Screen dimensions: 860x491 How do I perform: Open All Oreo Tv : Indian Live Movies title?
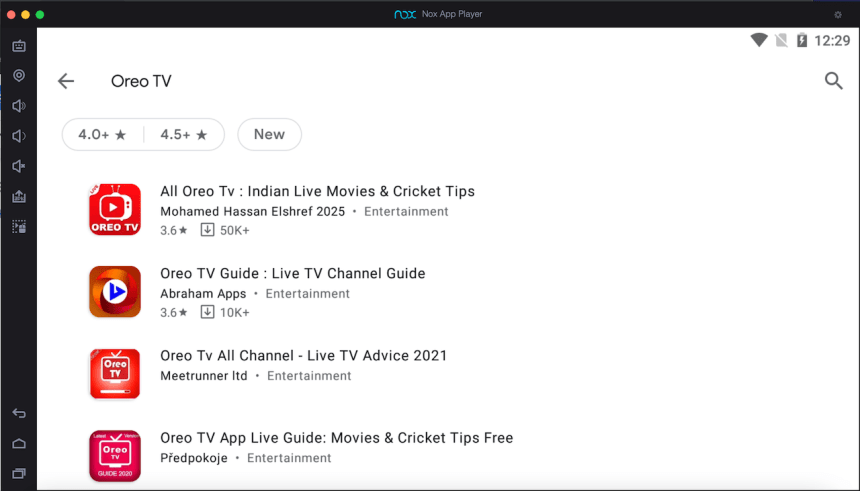click(x=317, y=191)
